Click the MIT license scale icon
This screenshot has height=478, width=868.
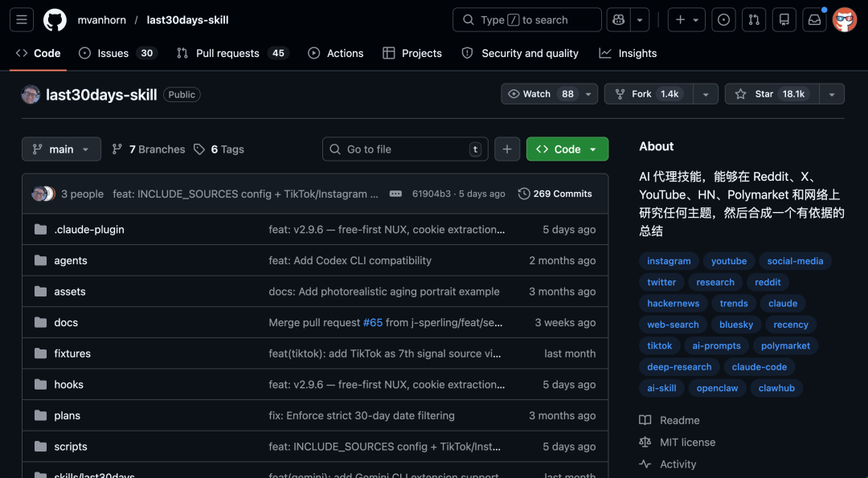(645, 442)
